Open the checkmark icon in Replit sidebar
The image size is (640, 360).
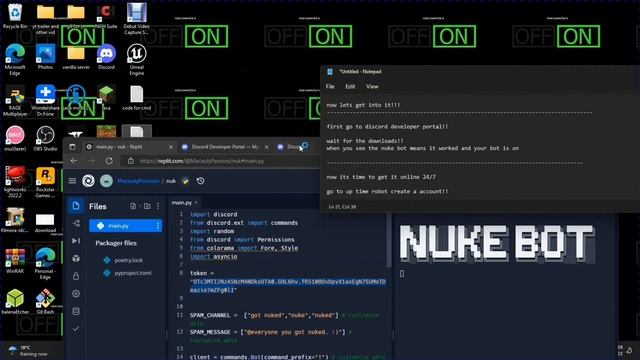coord(76,329)
